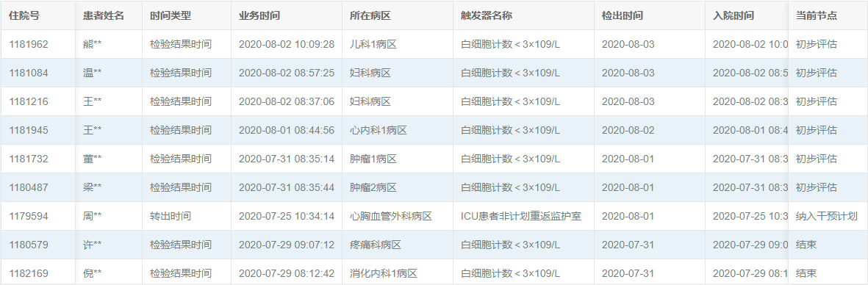Select admission number 1181084
The width and height of the screenshot is (868, 285).
point(28,73)
